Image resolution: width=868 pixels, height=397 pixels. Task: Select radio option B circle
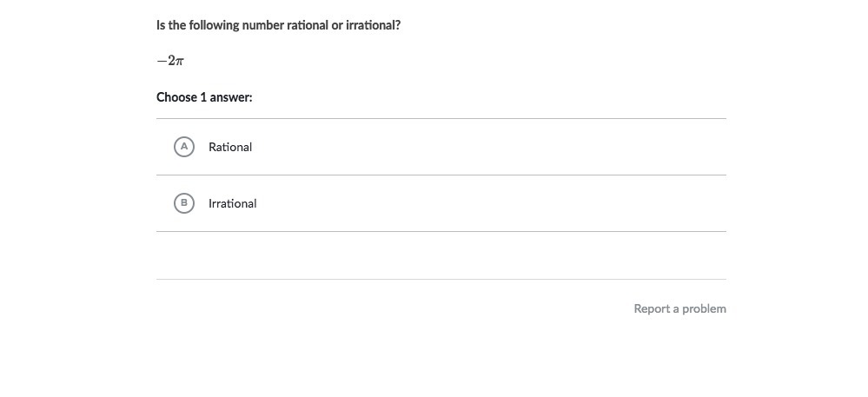(x=183, y=203)
